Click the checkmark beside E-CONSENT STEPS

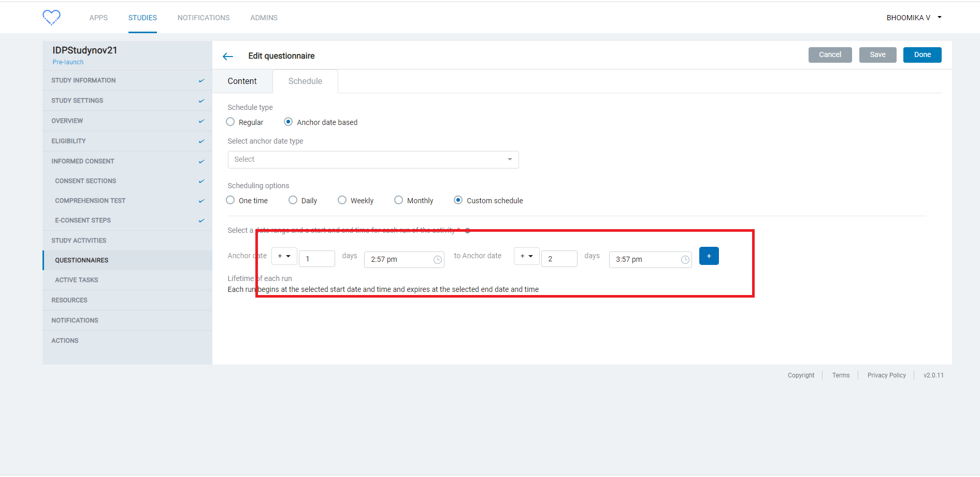point(201,220)
